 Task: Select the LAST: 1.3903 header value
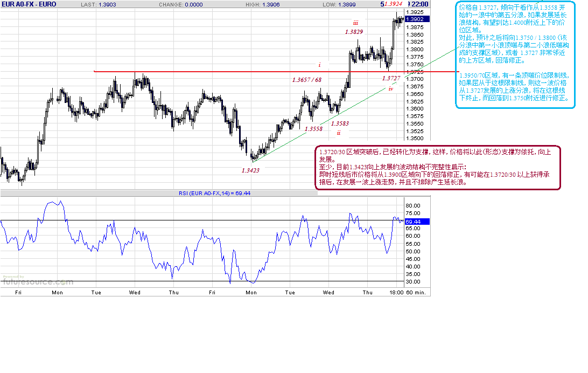pyautogui.click(x=99, y=4)
